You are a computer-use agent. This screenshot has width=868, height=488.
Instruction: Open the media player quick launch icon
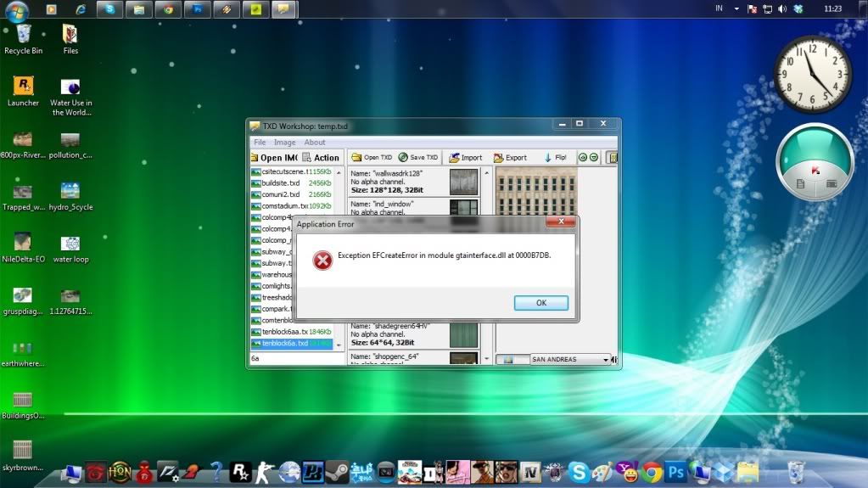pos(52,8)
